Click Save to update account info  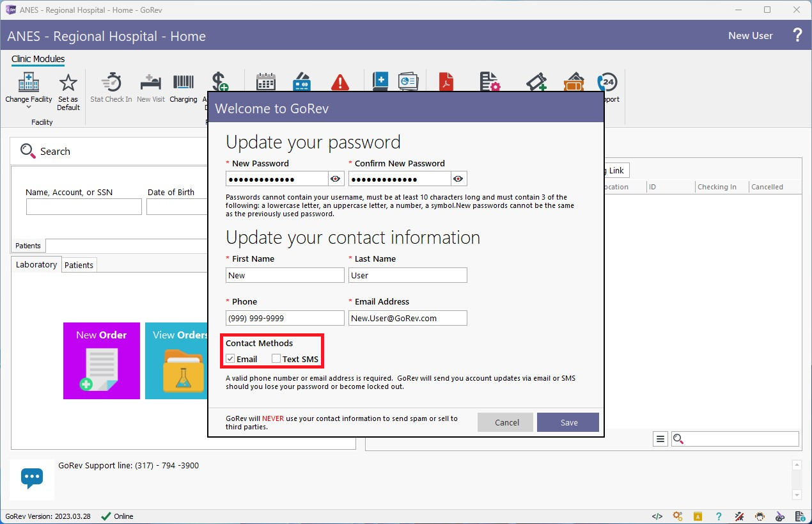[569, 422]
